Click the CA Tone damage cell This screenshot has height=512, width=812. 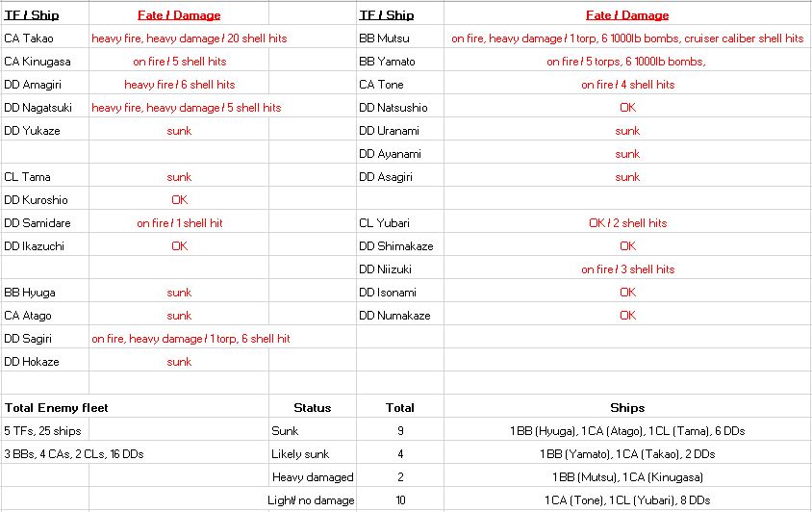pos(627,85)
